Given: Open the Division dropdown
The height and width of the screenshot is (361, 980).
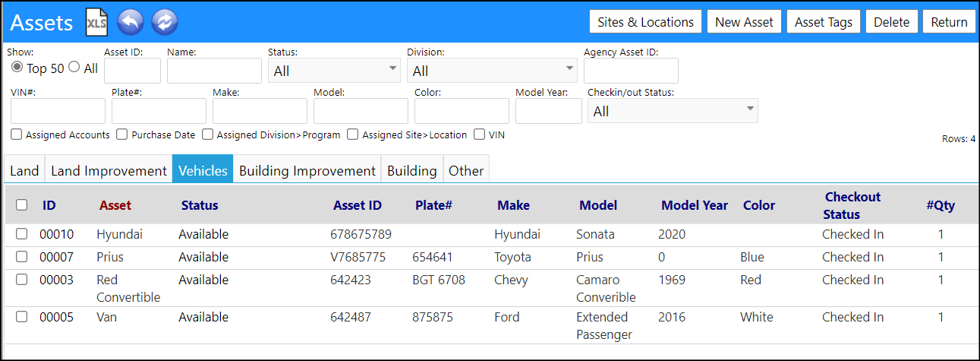Looking at the screenshot, I should point(492,71).
